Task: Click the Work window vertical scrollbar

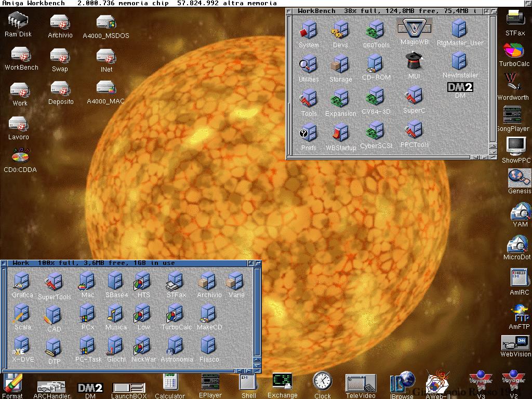Action: pyautogui.click(x=258, y=312)
